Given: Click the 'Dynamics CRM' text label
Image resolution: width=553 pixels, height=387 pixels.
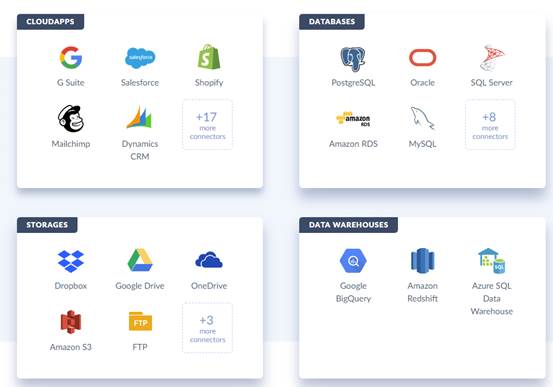Looking at the screenshot, I should point(140,150).
